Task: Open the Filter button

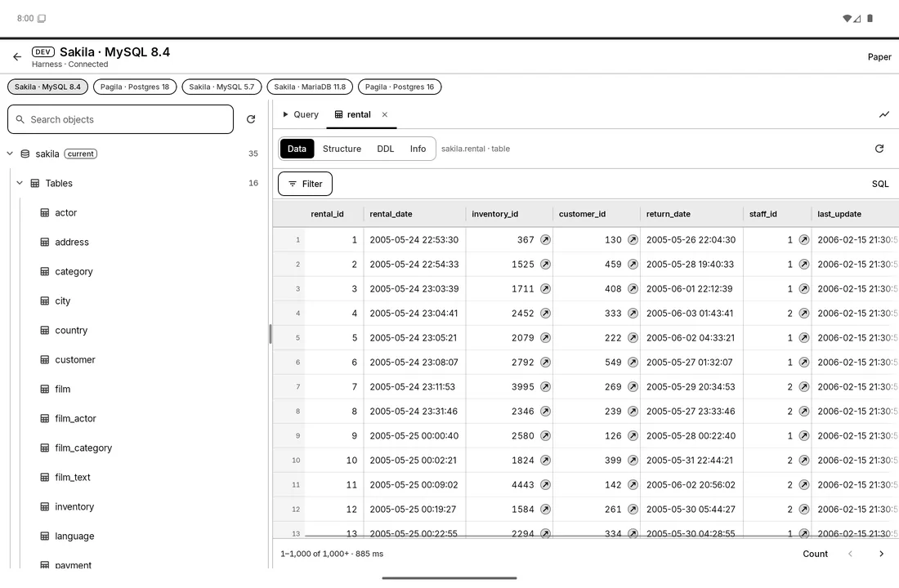Action: [x=305, y=184]
